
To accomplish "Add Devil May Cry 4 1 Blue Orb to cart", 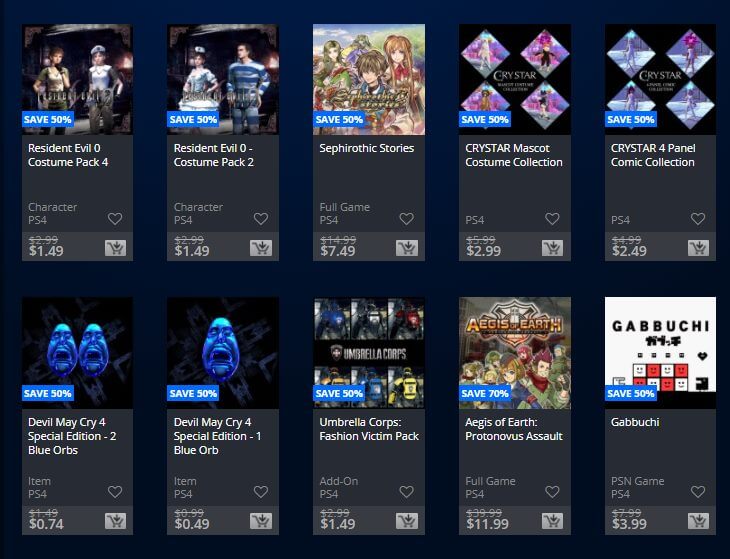I will point(261,521).
